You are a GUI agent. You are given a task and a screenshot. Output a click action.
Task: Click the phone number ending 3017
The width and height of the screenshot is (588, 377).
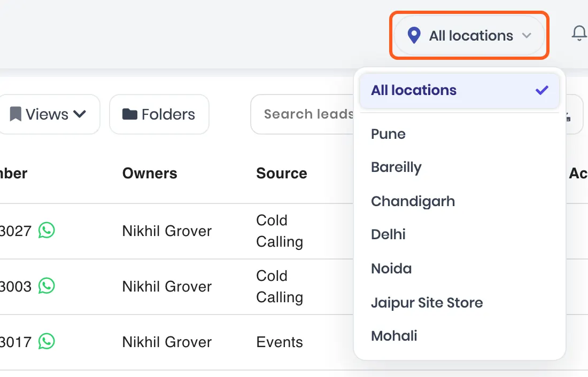(x=16, y=342)
